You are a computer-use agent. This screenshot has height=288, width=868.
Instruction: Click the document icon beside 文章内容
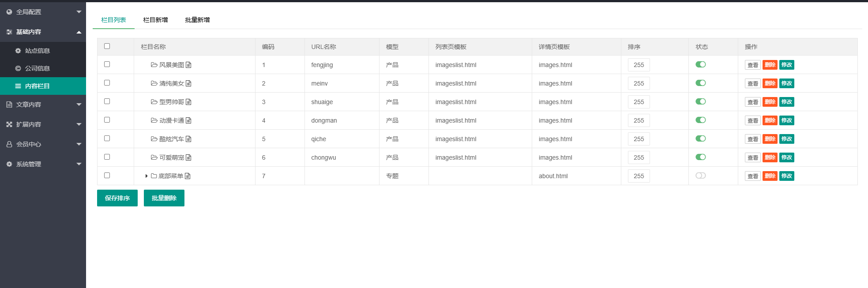click(x=9, y=105)
